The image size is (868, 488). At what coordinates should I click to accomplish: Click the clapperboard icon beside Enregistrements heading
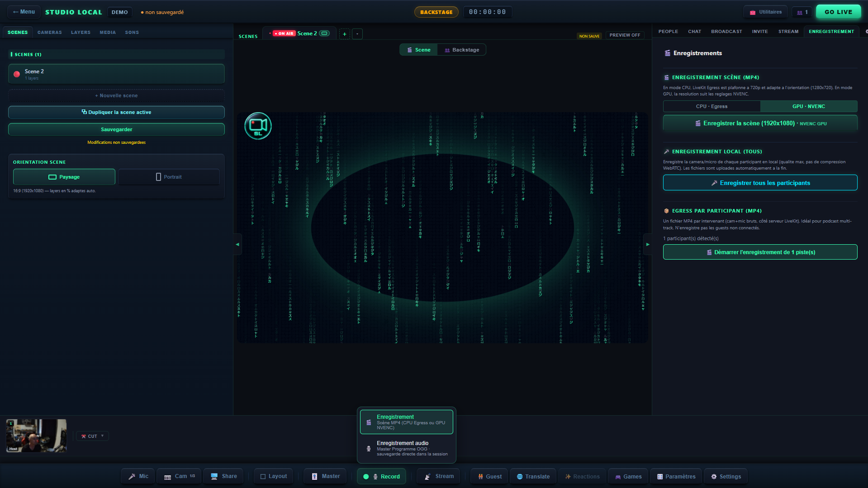tap(667, 53)
